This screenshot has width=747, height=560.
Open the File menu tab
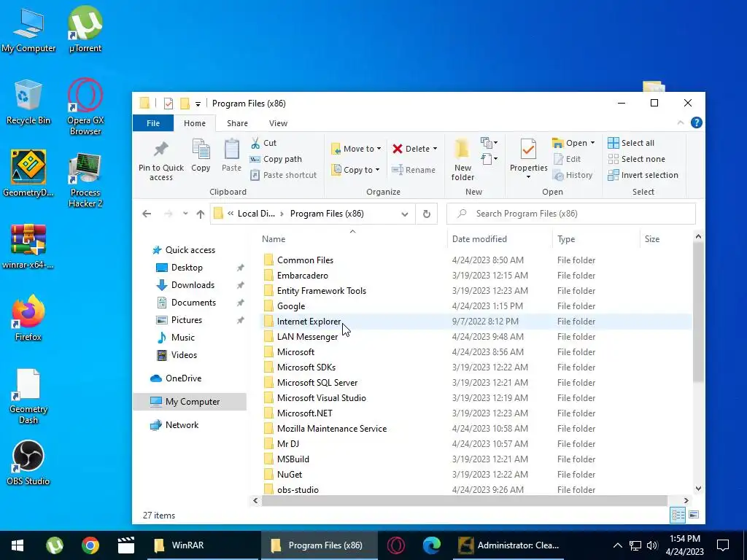pos(153,123)
